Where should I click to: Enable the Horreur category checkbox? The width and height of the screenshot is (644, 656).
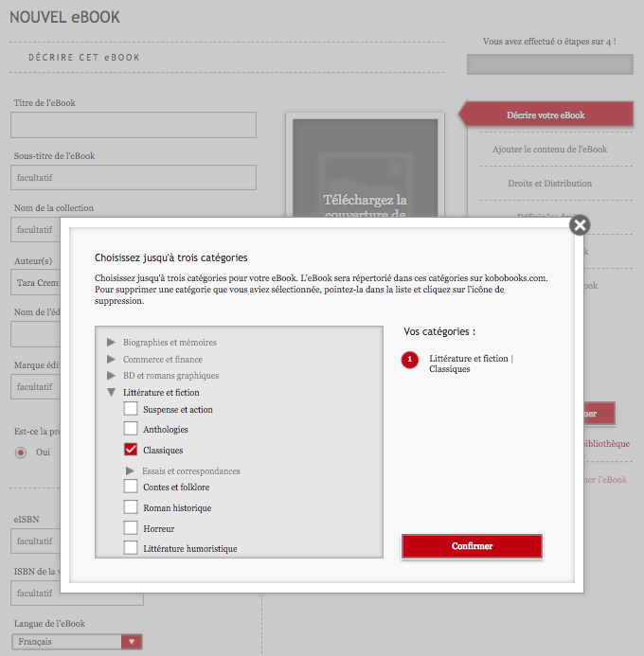(131, 528)
